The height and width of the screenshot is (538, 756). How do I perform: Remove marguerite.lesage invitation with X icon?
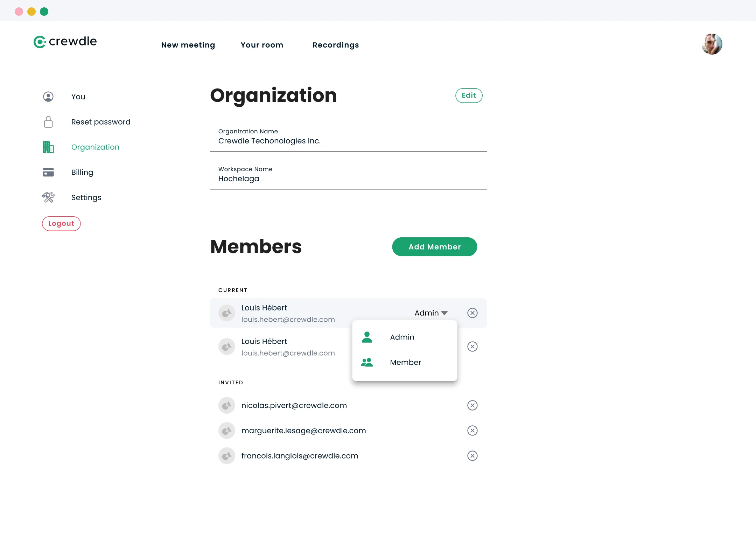tap(472, 431)
